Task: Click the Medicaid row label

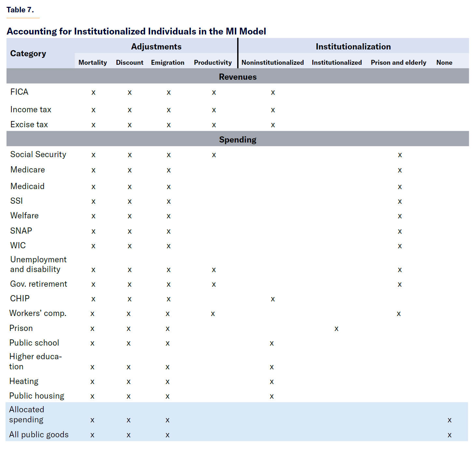Action: tap(27, 186)
